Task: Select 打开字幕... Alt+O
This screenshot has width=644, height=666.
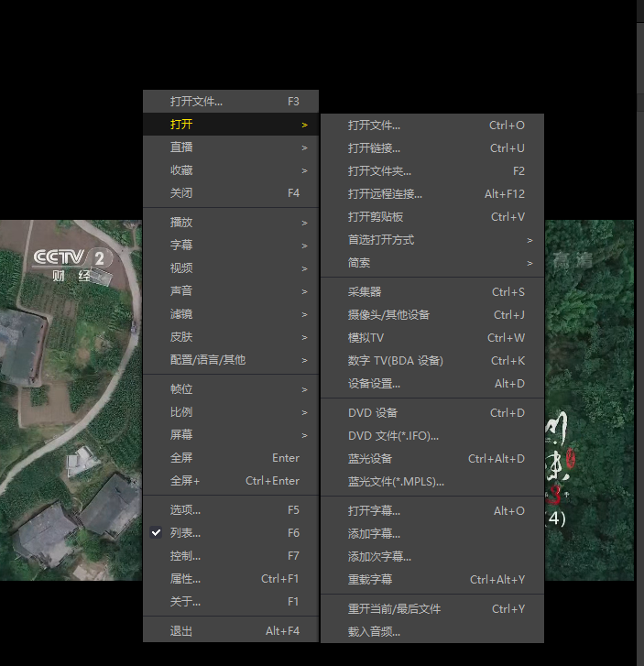Action: click(x=432, y=511)
